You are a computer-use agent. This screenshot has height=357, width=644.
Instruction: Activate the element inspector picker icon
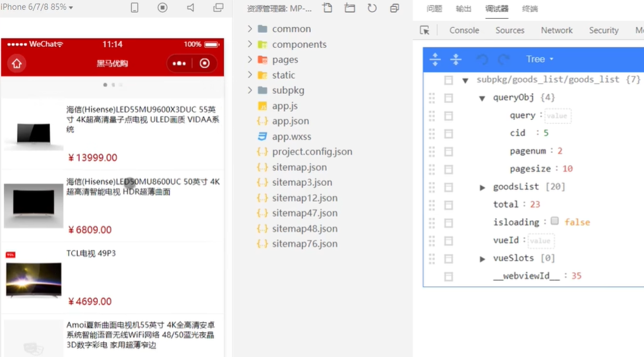pyautogui.click(x=425, y=30)
